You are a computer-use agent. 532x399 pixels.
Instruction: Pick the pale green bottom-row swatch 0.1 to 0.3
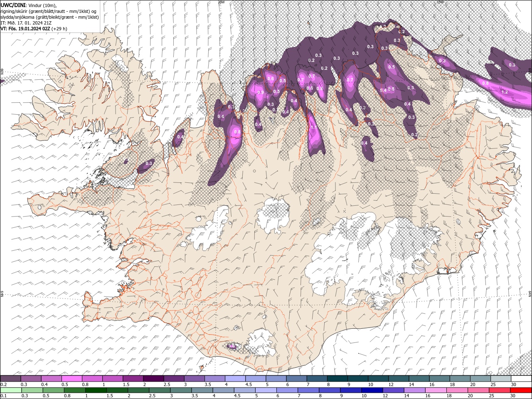pos(11,390)
